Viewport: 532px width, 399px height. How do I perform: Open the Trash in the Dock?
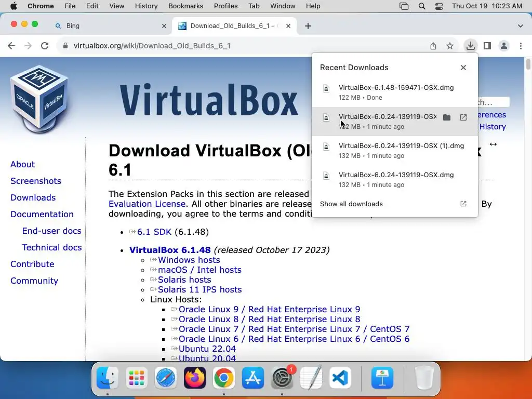(x=424, y=378)
